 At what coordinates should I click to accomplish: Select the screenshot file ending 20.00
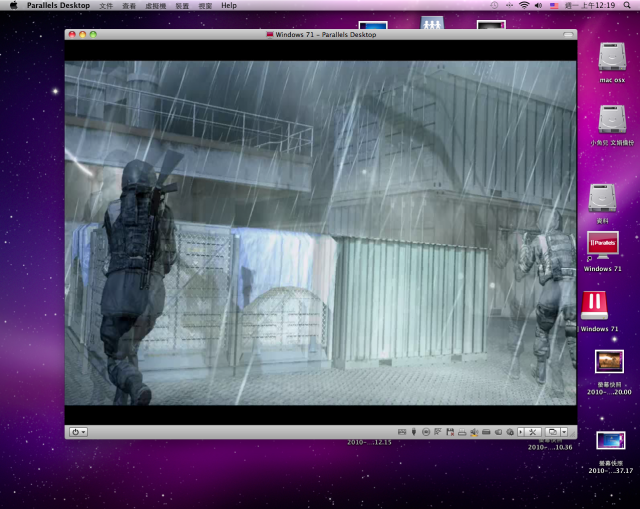[609, 362]
